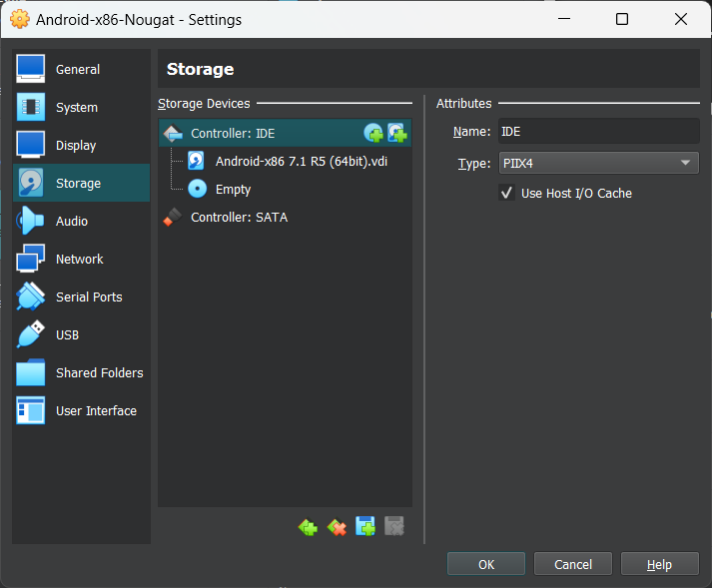Click the General monitor icon in sidebar
Image resolution: width=712 pixels, height=588 pixels.
30,69
